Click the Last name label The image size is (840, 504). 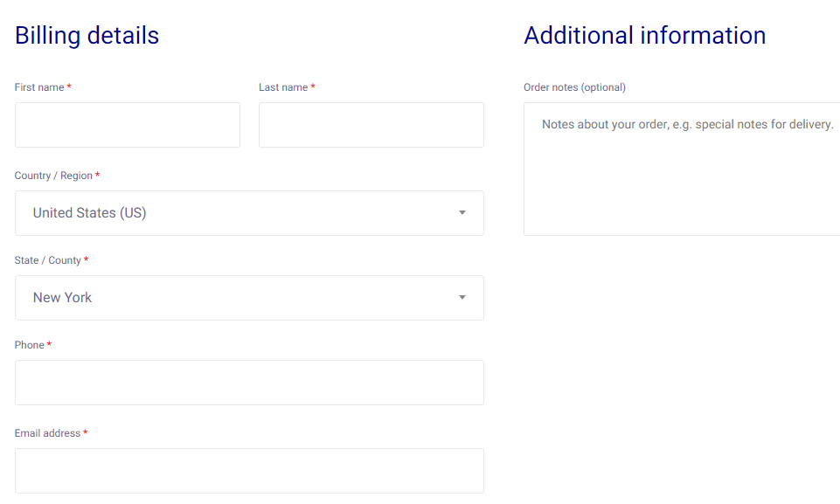click(282, 87)
